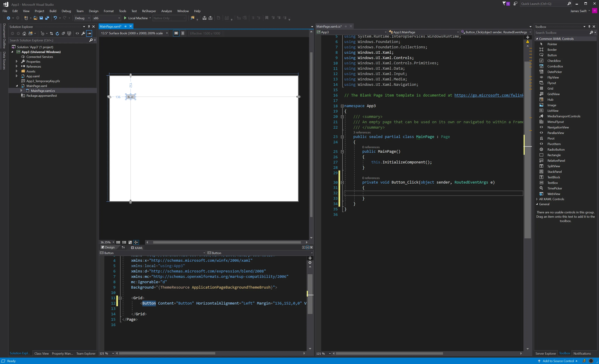Pin the Solution Explorer panel
The image size is (599, 364).
coord(89,27)
